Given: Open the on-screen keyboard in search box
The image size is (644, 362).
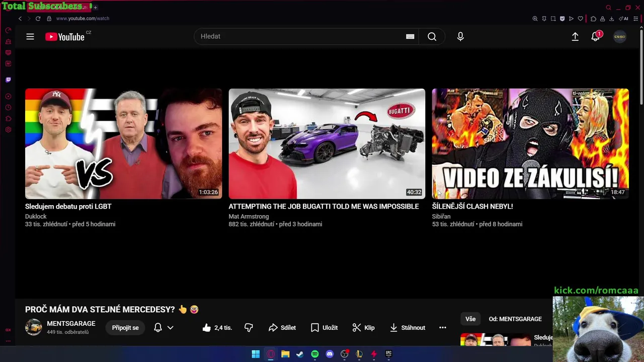Looking at the screenshot, I should [x=410, y=37].
